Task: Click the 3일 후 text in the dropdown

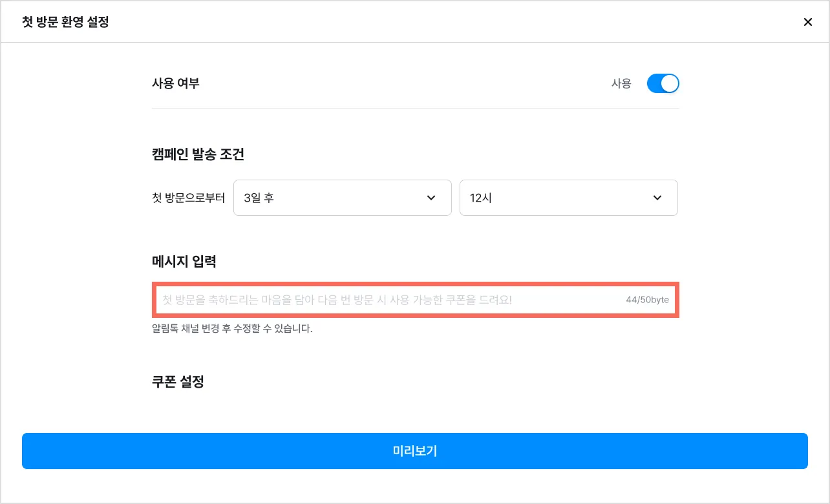Action: (x=259, y=198)
